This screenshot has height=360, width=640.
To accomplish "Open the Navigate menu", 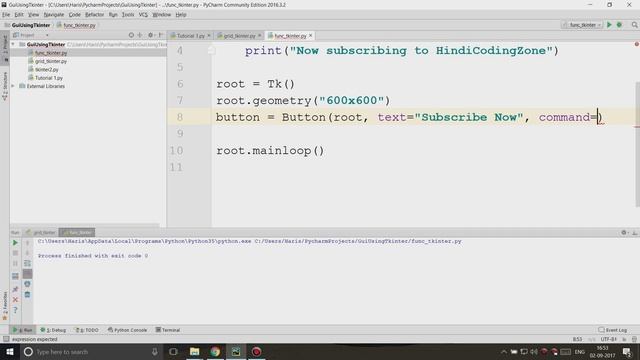I will pyautogui.click(x=54, y=15).
